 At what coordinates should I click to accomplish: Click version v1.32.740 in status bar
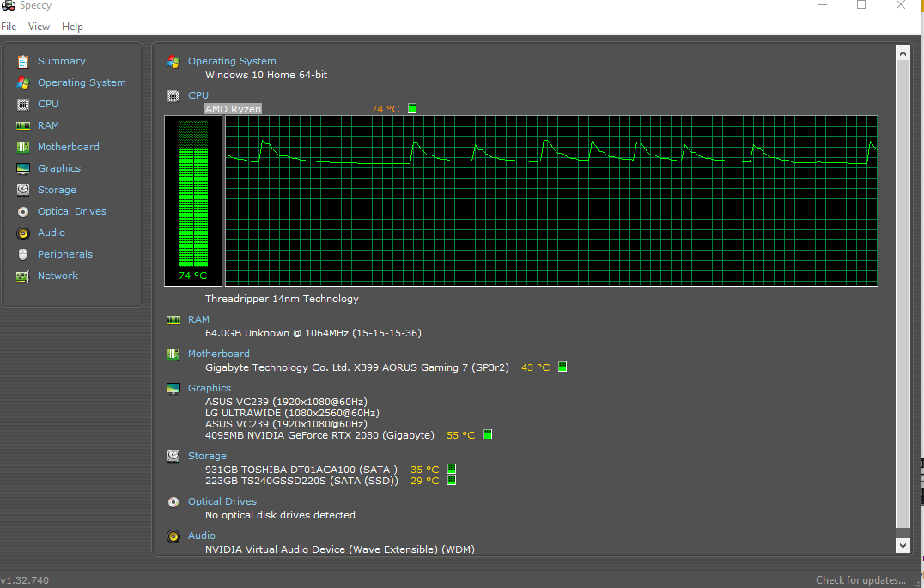point(25,580)
